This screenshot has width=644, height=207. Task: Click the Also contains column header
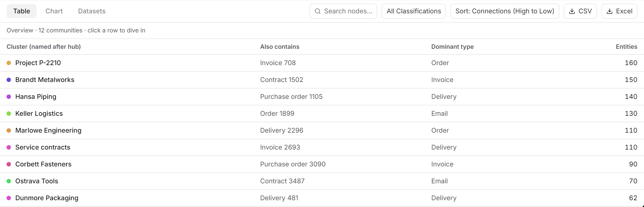(280, 47)
